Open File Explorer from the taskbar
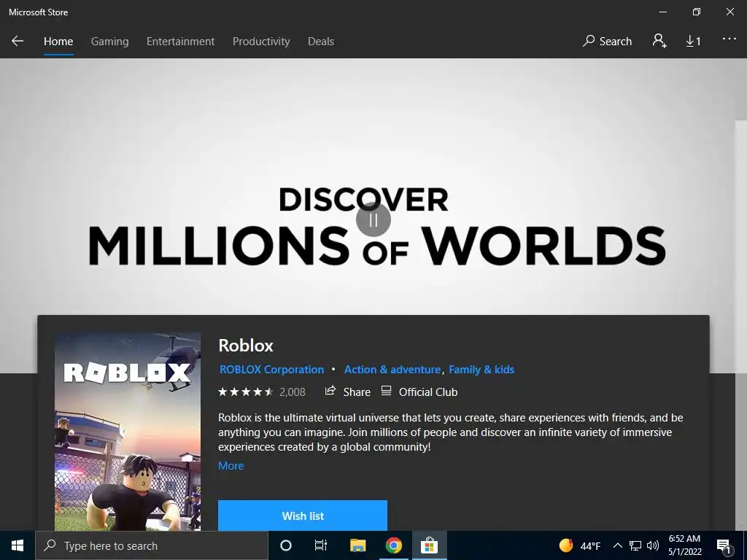This screenshot has height=560, width=747. click(x=357, y=545)
